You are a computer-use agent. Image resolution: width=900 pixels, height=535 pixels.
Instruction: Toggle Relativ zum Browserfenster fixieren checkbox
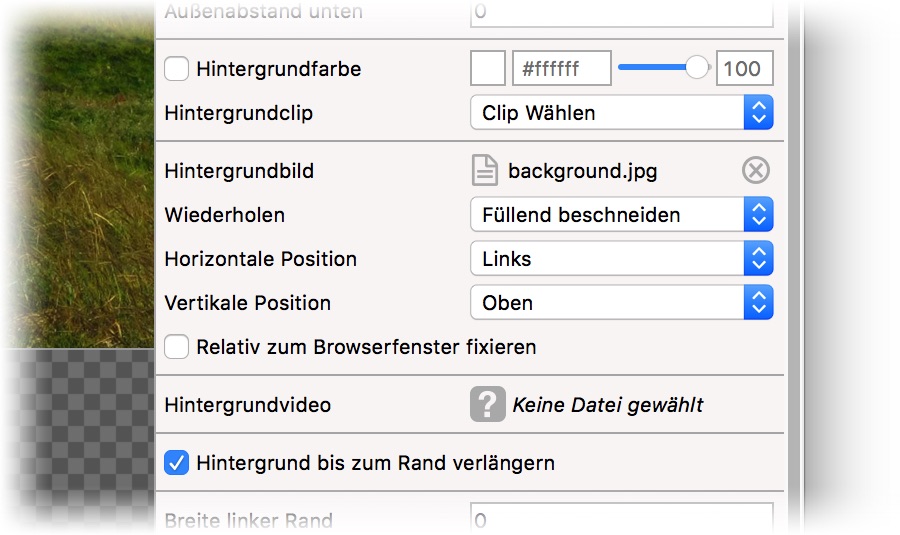(177, 347)
